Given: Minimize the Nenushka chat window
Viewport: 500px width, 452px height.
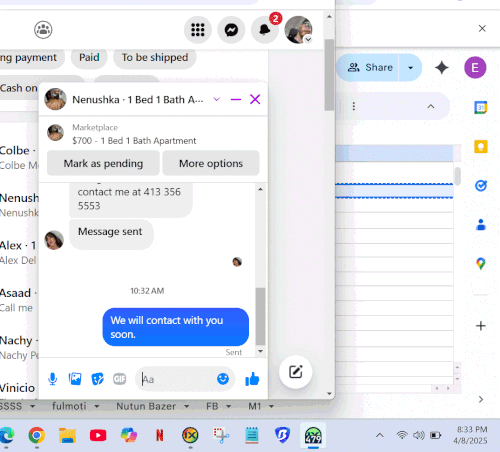Looking at the screenshot, I should (236, 99).
